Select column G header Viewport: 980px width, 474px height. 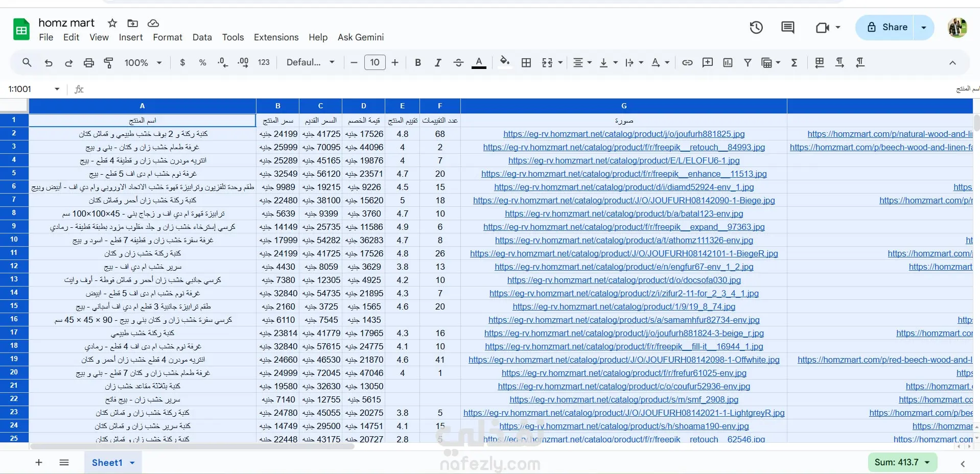pyautogui.click(x=624, y=106)
